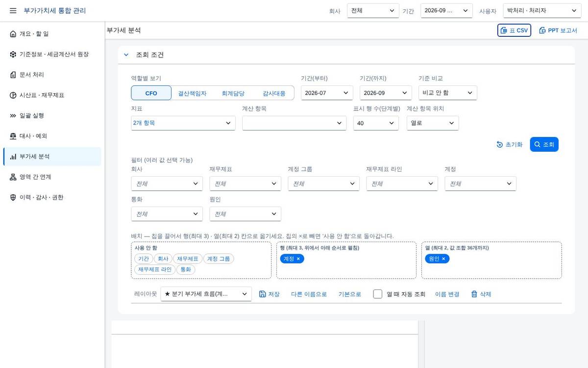Click the hierarchy icon beside 영역 간 연계

13,177
